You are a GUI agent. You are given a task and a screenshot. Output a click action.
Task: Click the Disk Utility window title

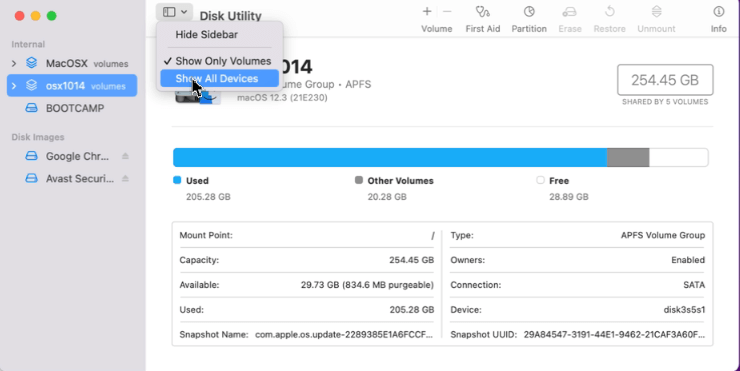(x=230, y=16)
